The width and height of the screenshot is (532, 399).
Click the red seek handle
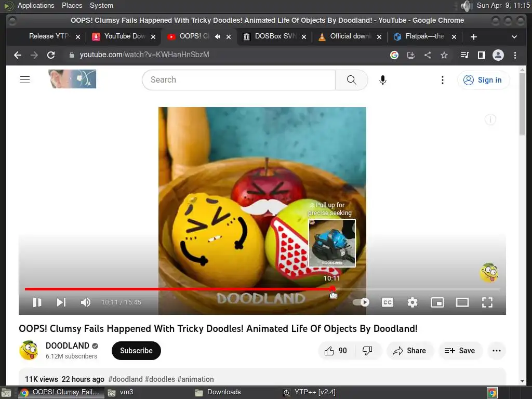pyautogui.click(x=332, y=289)
